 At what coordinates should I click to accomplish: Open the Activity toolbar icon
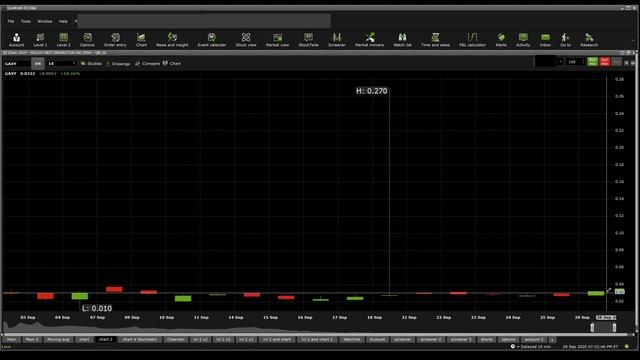(523, 40)
